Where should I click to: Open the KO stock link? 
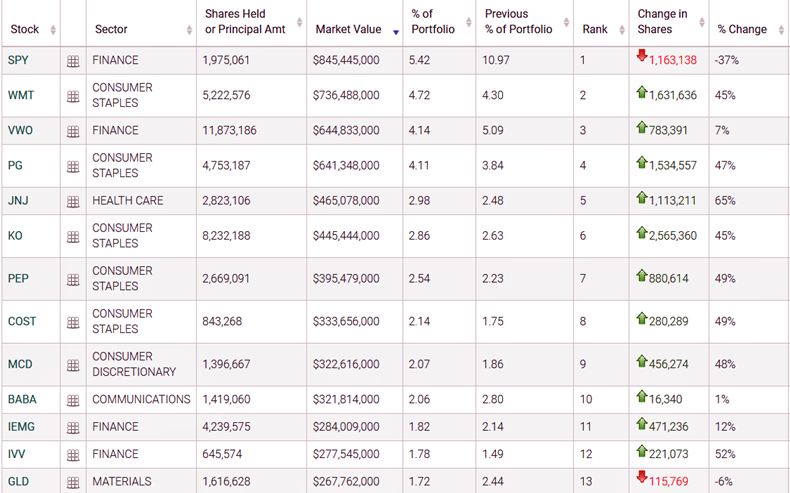tap(15, 236)
